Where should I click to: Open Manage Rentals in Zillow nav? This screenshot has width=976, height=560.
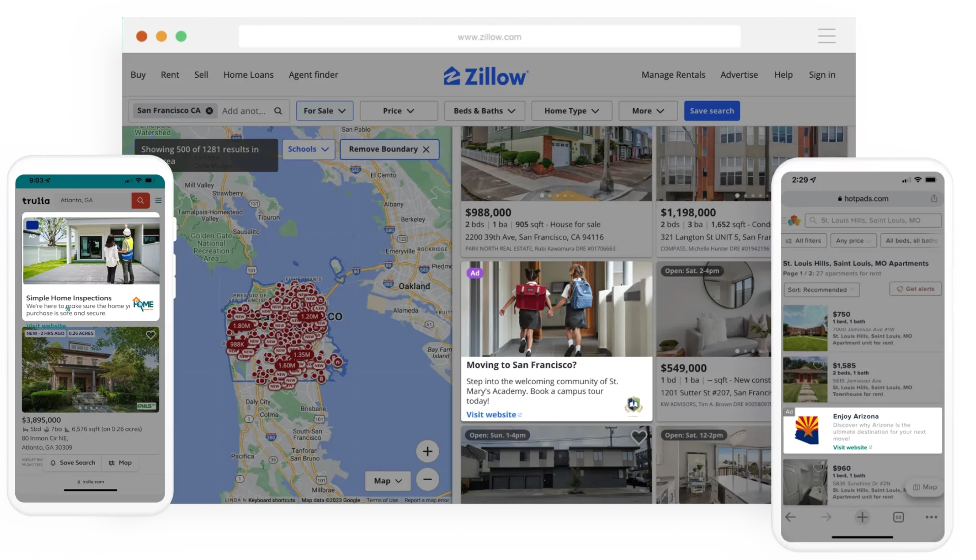[x=673, y=75]
